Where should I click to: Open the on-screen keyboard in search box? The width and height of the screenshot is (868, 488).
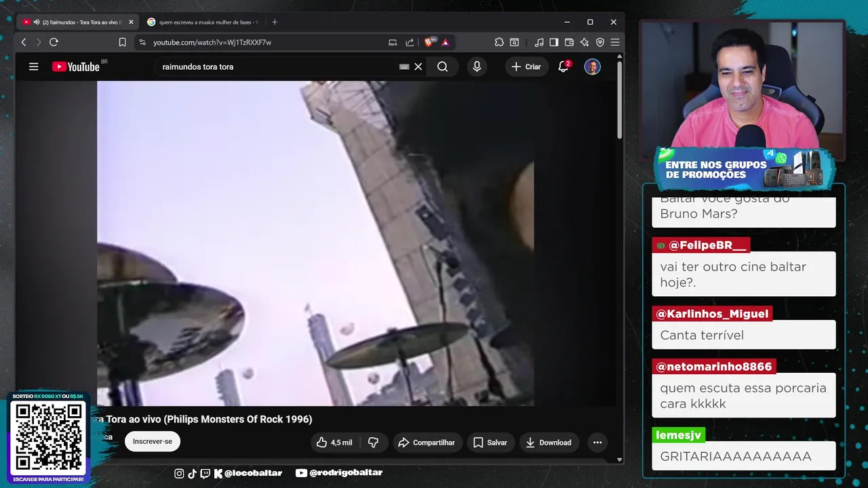pos(404,66)
